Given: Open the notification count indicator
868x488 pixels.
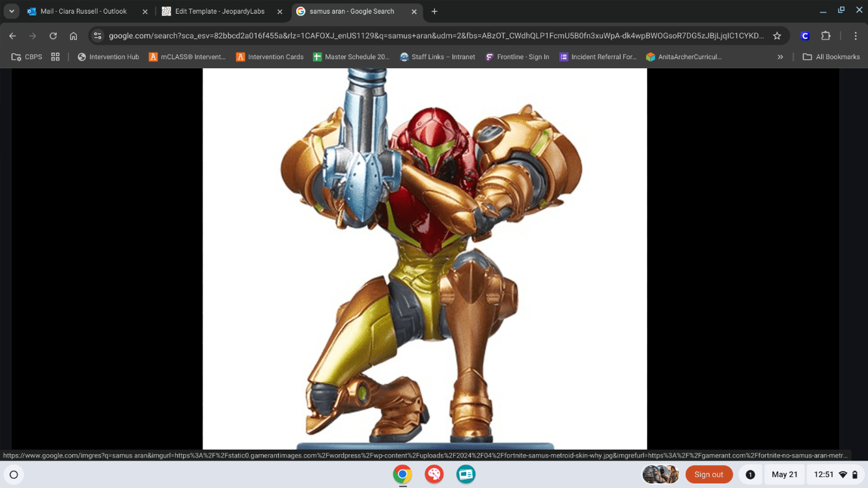Looking at the screenshot, I should pyautogui.click(x=750, y=474).
